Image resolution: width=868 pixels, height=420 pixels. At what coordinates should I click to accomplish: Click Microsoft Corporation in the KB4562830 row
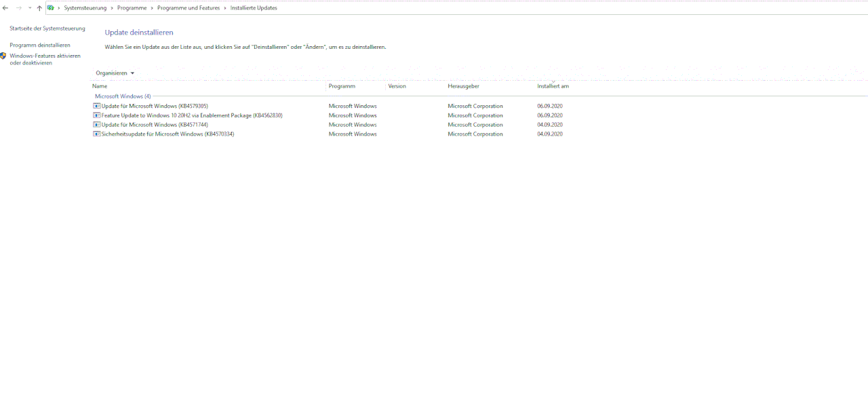(x=475, y=115)
